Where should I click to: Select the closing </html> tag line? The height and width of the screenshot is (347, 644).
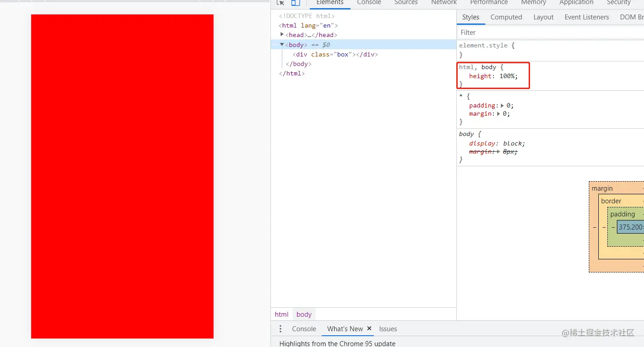click(292, 73)
